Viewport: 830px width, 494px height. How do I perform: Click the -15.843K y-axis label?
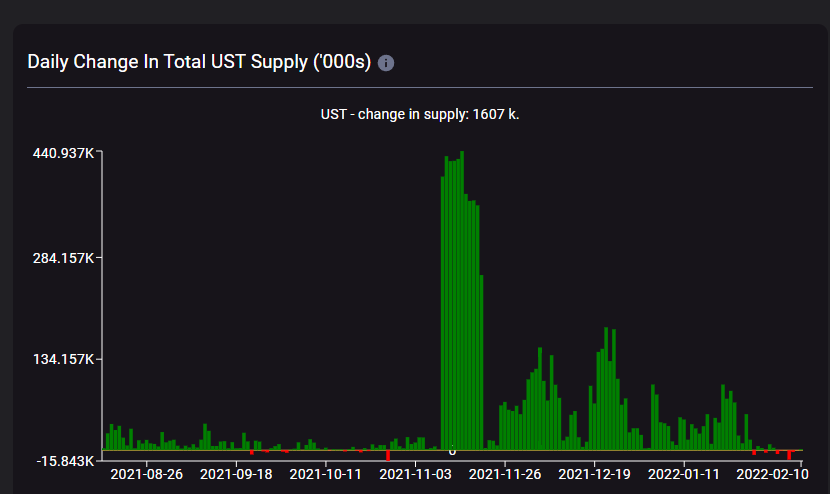pyautogui.click(x=65, y=461)
